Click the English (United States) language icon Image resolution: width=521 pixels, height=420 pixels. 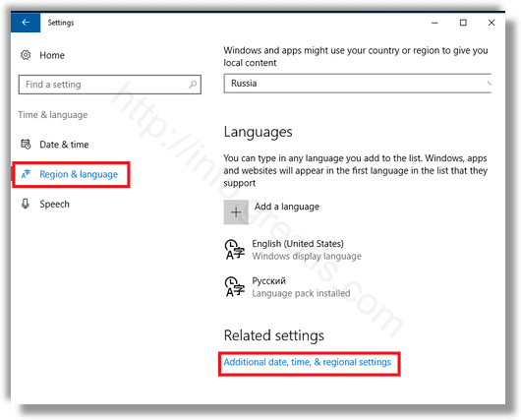click(x=235, y=250)
